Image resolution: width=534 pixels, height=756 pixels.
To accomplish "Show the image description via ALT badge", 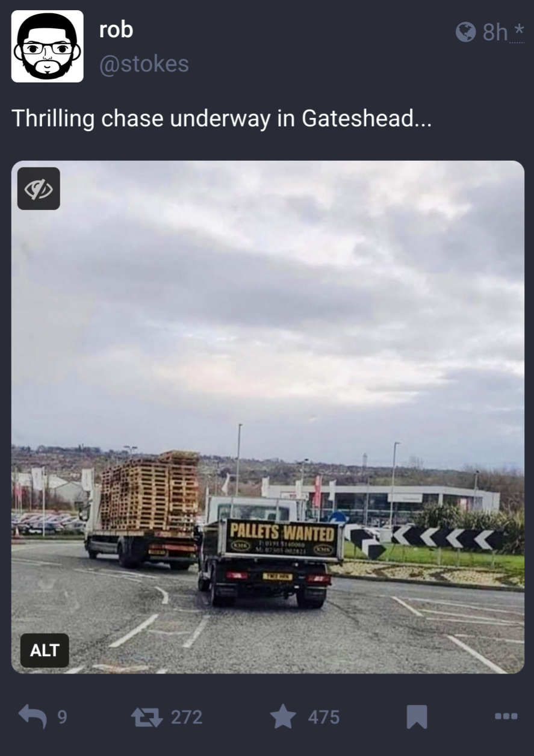I will pos(45,650).
